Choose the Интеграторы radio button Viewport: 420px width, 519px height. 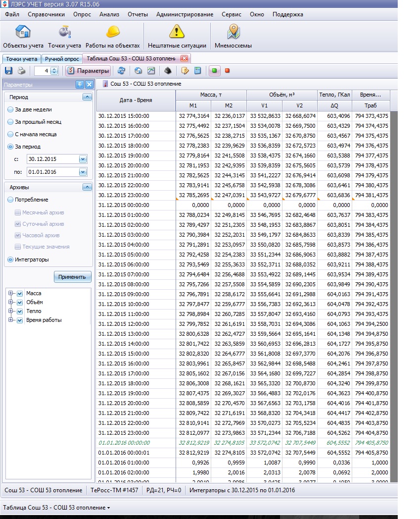10,259
